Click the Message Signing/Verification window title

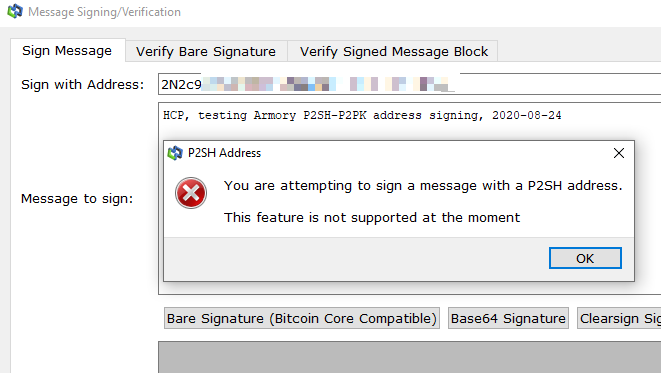point(105,12)
